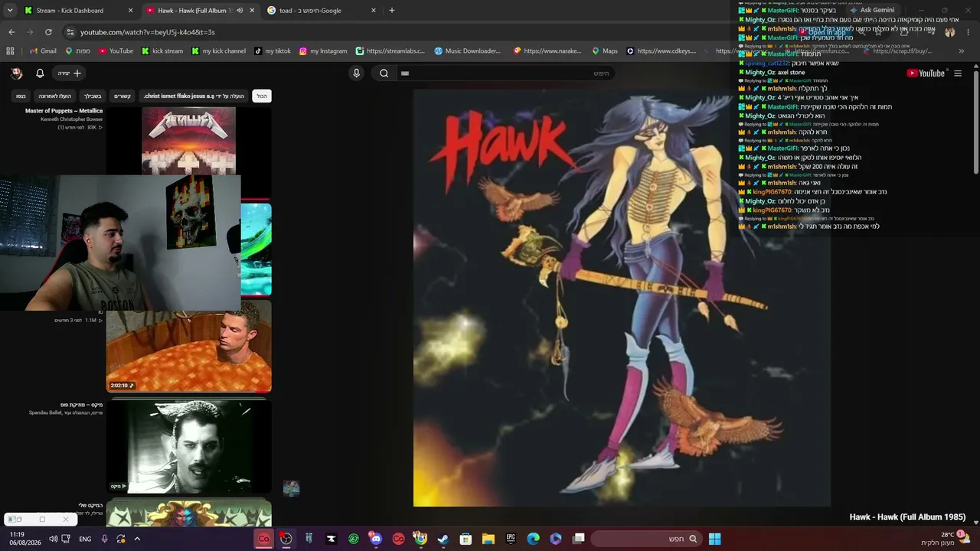
Task: Show hidden bookmarks with the overflow chevron
Action: coord(962,51)
